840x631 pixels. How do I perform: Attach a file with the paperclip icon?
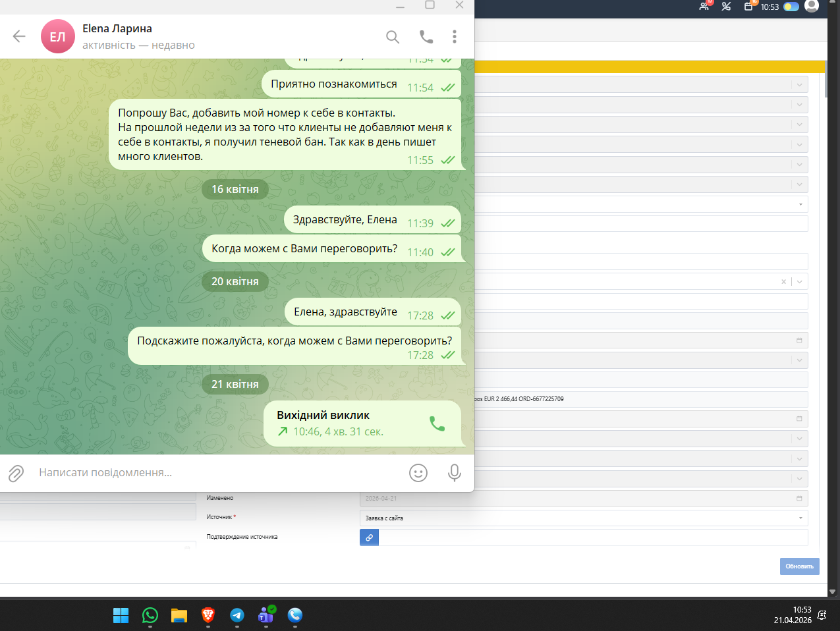(16, 473)
